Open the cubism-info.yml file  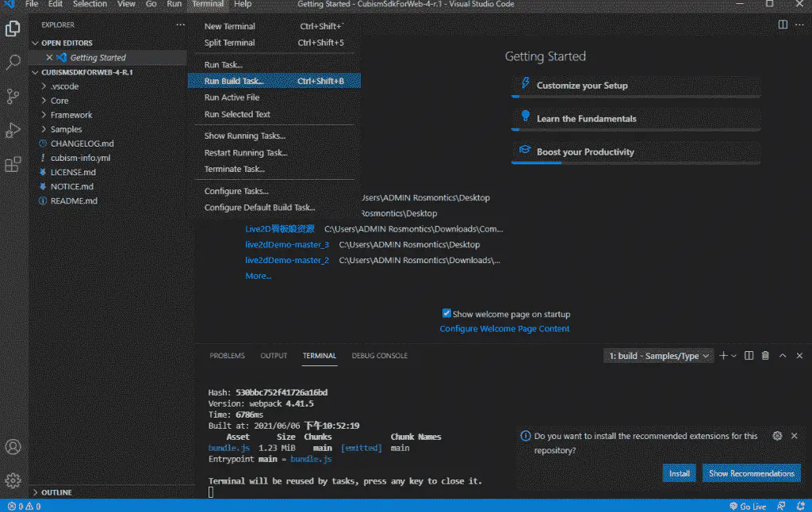click(x=108, y=158)
